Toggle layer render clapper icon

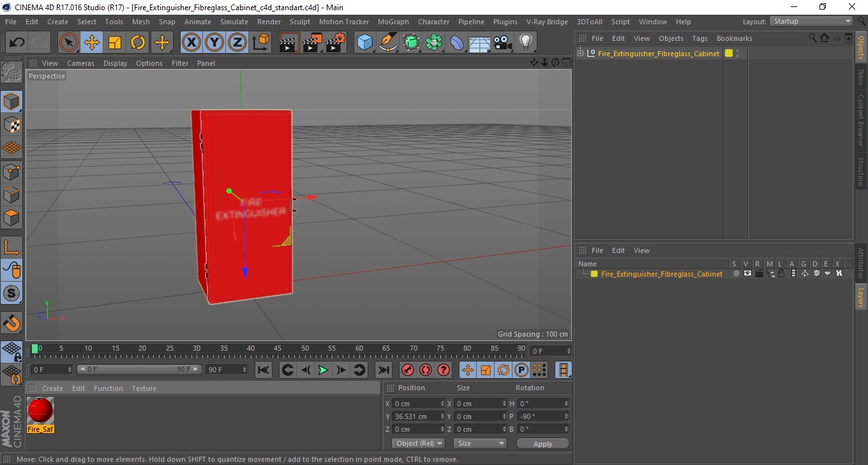click(759, 273)
